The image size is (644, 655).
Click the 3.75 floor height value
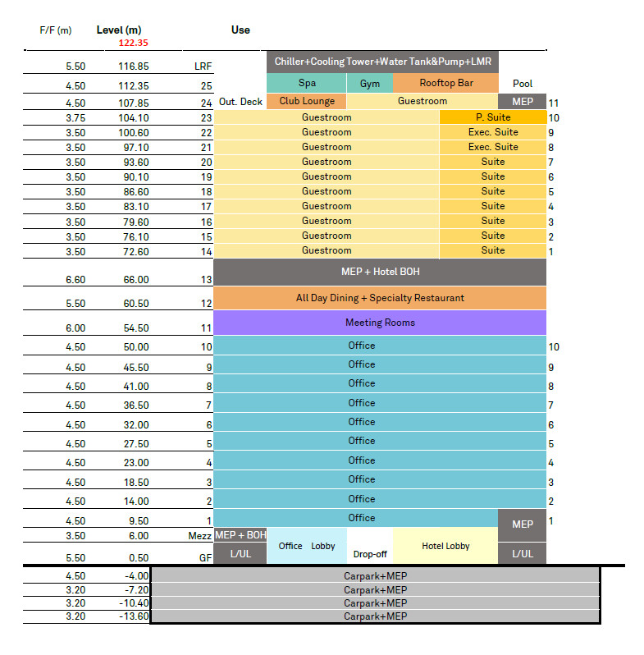[75, 118]
